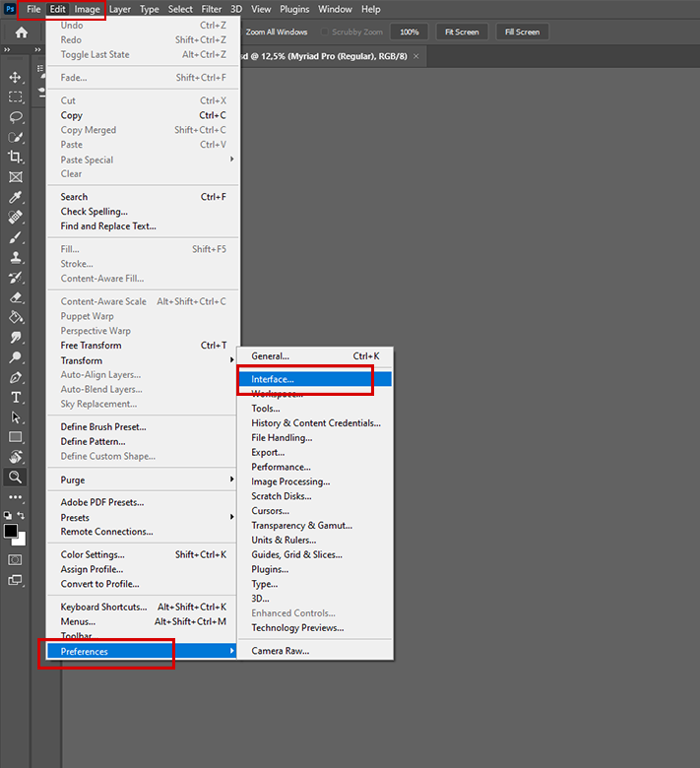This screenshot has width=700, height=768.
Task: Select the Quick Selection tool
Action: 15,137
